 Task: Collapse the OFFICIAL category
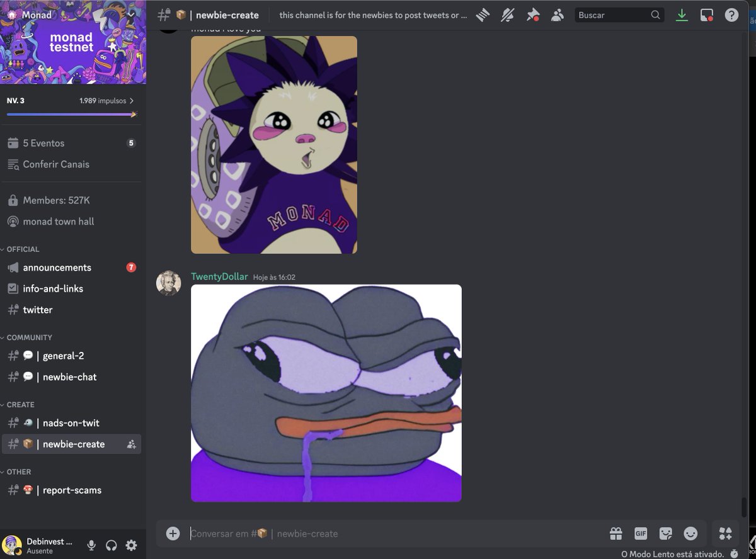23,249
